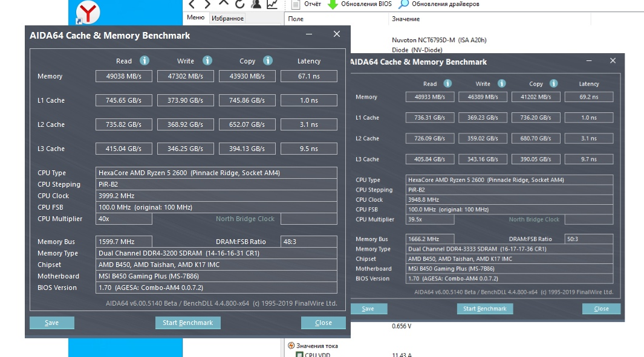
Task: Click the Memory Latency value 67.1 ns
Action: pyautogui.click(x=309, y=76)
